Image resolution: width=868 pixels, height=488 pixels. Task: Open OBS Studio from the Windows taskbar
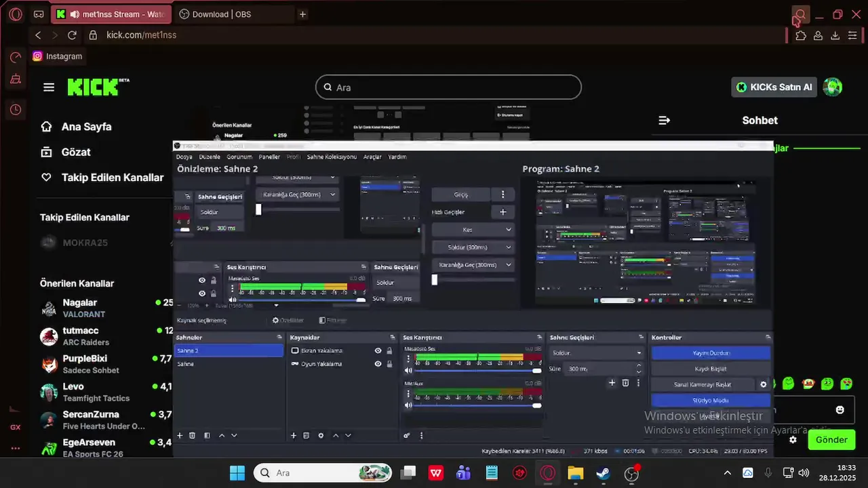point(631,473)
